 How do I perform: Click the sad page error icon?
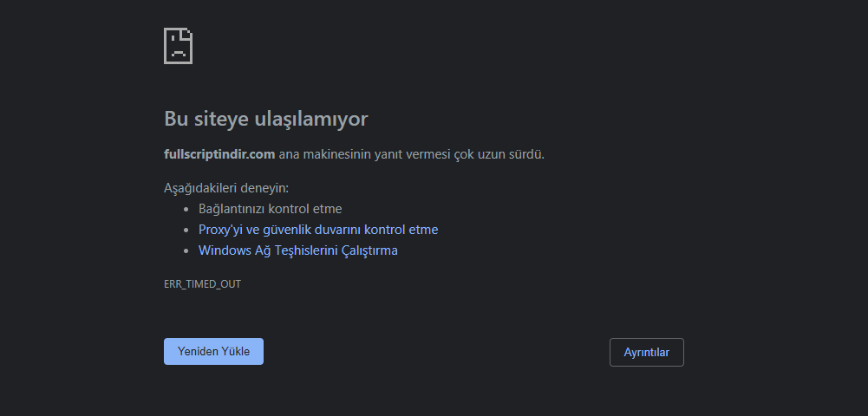point(179,46)
